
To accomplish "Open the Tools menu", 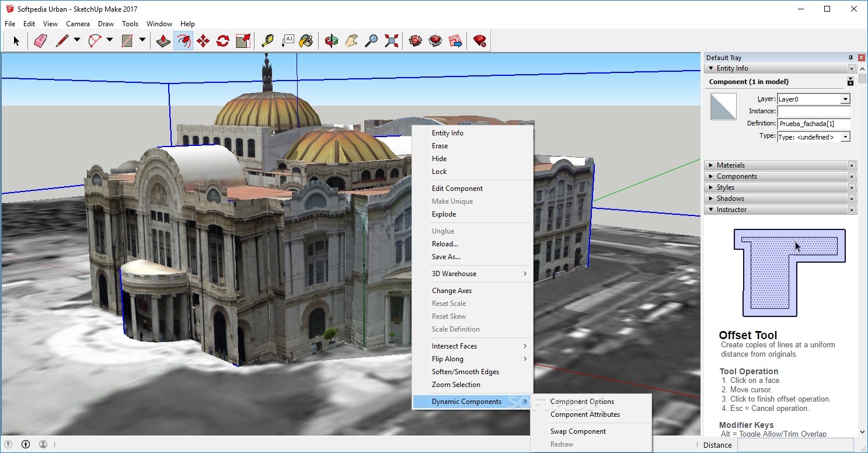I will pos(130,24).
